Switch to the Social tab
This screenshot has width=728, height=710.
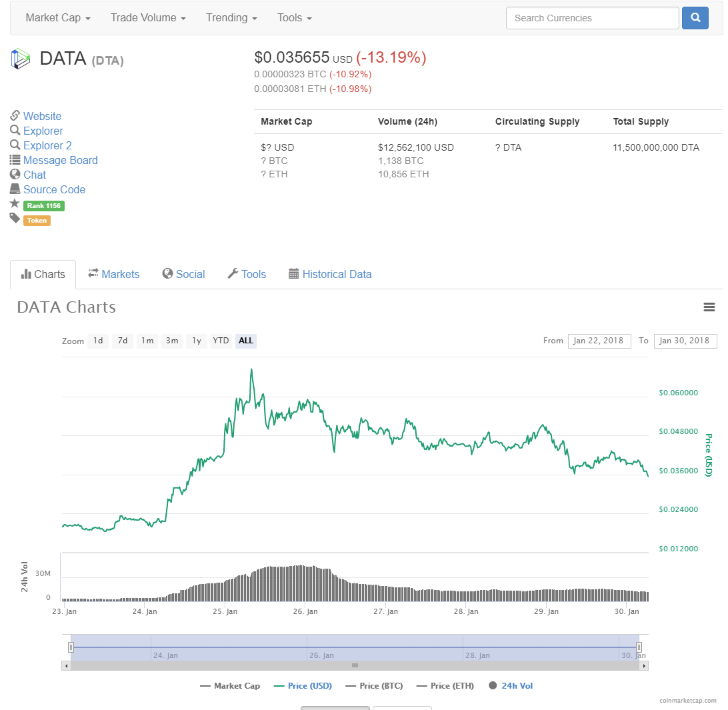coord(183,275)
